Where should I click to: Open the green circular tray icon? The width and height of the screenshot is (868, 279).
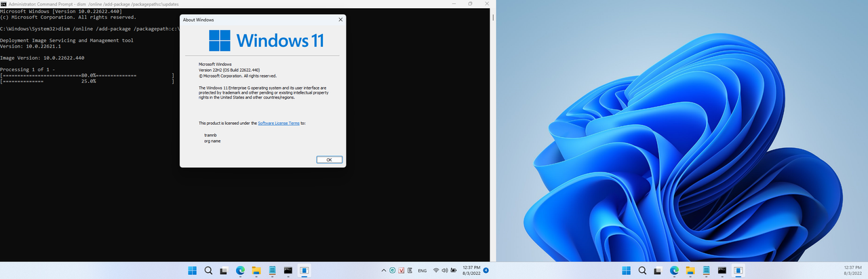pyautogui.click(x=393, y=270)
